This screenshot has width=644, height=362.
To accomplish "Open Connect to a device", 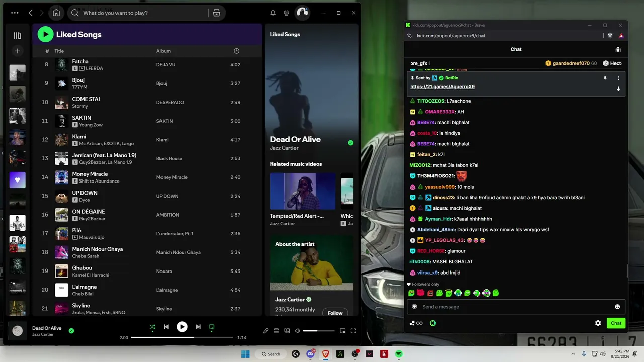I will tap(287, 331).
